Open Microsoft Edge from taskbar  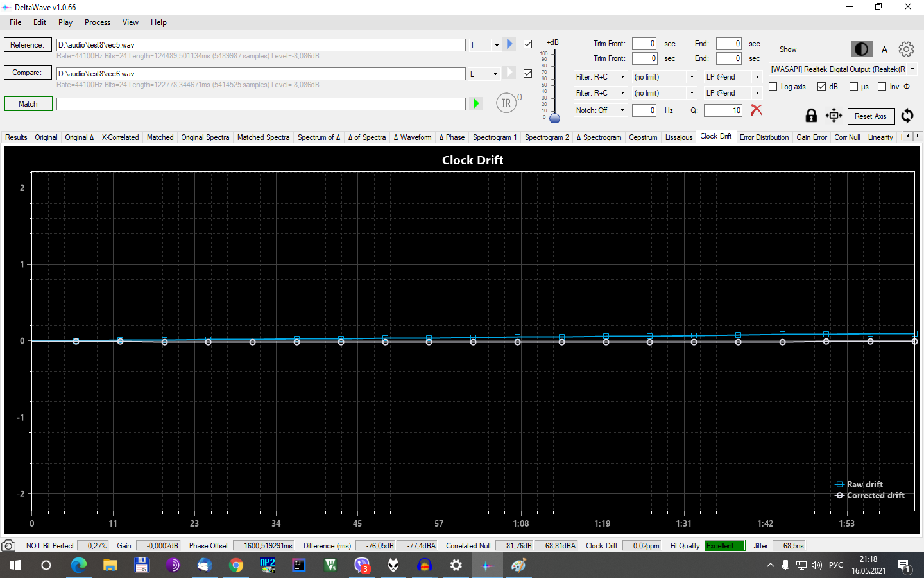coord(78,565)
